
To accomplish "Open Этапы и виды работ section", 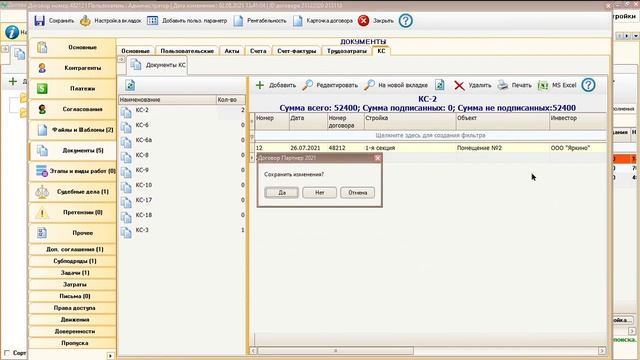I will (x=73, y=171).
